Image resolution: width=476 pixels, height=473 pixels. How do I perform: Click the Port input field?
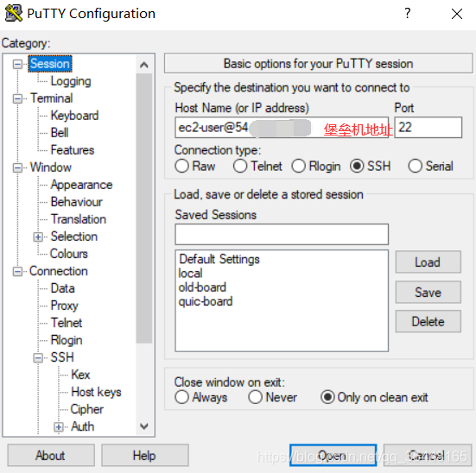[x=428, y=128]
